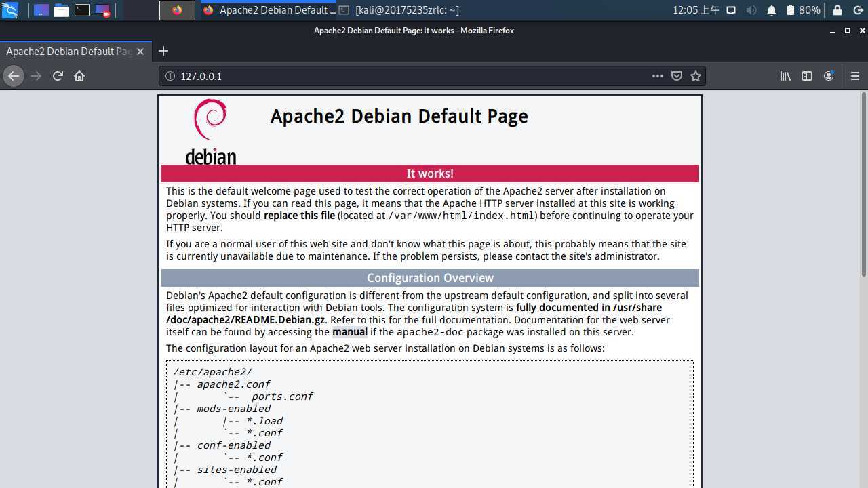
Task: Open the Firefox account icon
Action: point(829,76)
